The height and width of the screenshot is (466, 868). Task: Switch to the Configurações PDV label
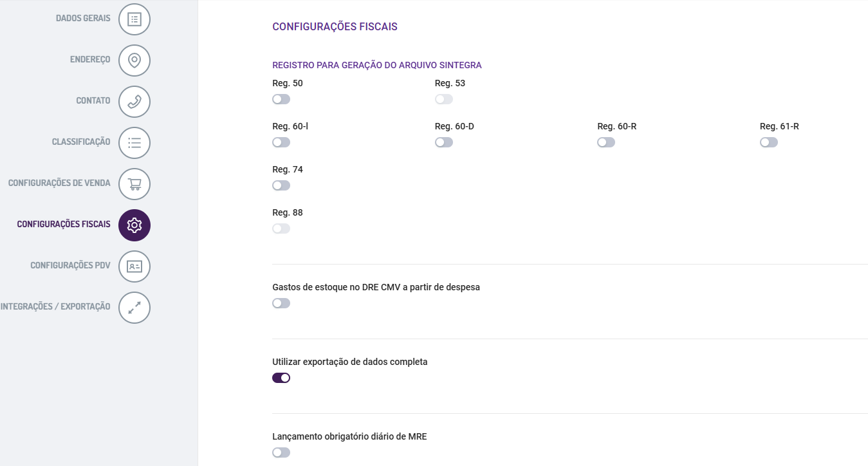pos(71,266)
